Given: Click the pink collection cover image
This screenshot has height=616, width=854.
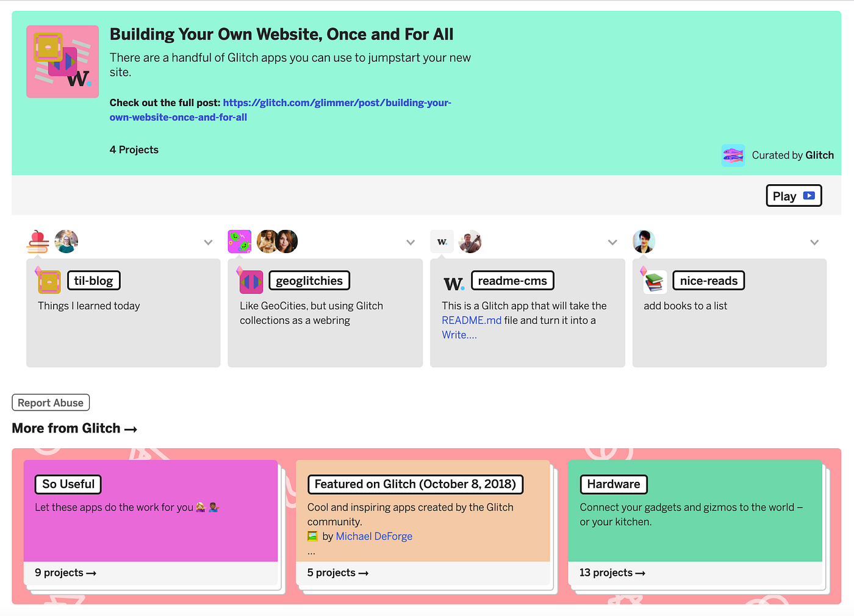Looking at the screenshot, I should pyautogui.click(x=62, y=61).
